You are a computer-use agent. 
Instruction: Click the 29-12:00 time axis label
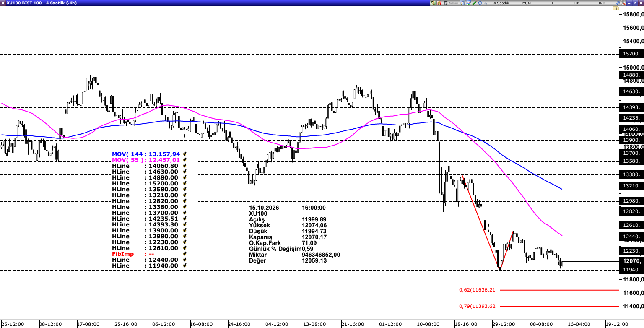(504, 324)
